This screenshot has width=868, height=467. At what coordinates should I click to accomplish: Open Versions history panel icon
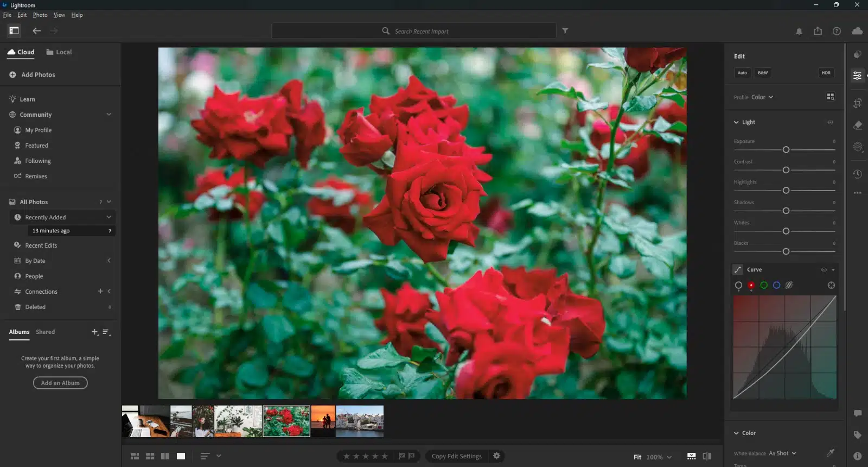click(x=857, y=174)
